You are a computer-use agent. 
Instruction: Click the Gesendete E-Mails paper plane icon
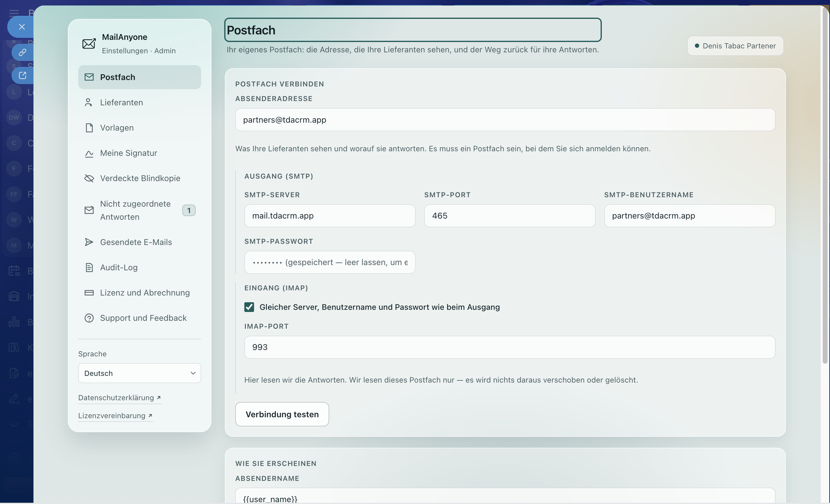click(x=89, y=242)
